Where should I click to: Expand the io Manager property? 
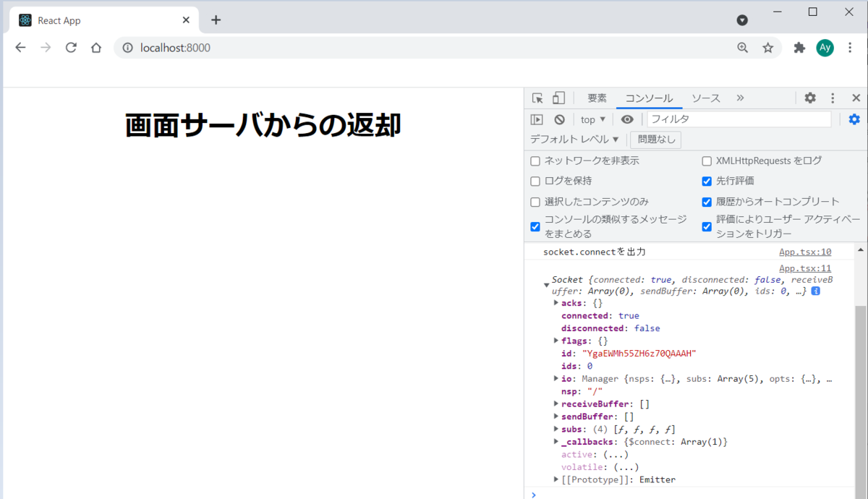pyautogui.click(x=556, y=378)
